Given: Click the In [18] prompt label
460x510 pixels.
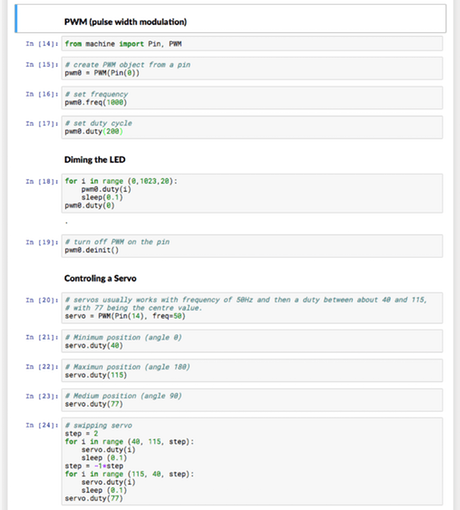Looking at the screenshot, I should click(x=42, y=181).
